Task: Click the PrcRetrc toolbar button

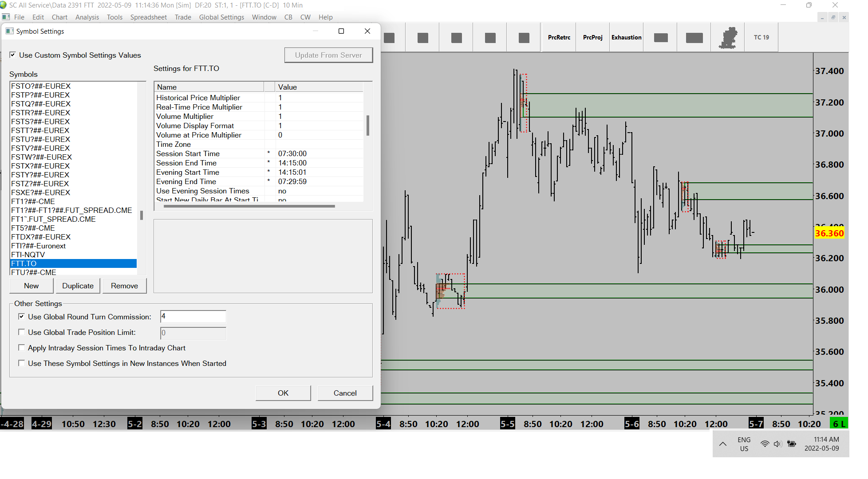Action: tap(559, 38)
